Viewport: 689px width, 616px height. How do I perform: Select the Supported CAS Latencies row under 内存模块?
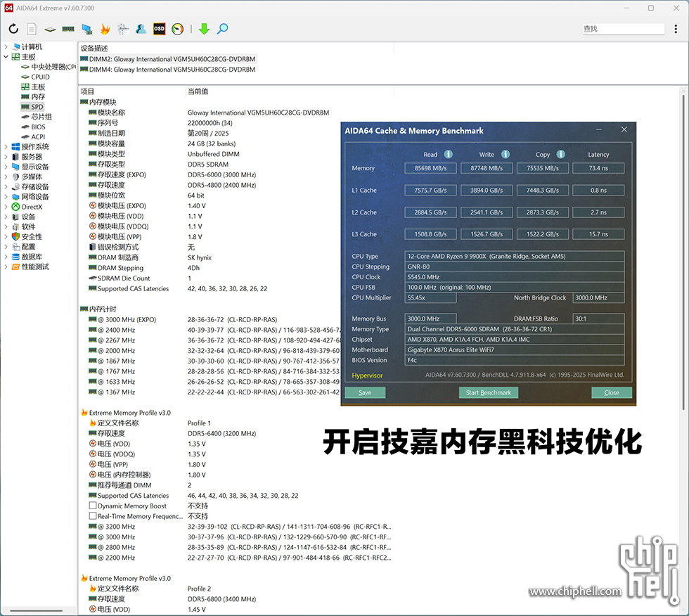(178, 289)
